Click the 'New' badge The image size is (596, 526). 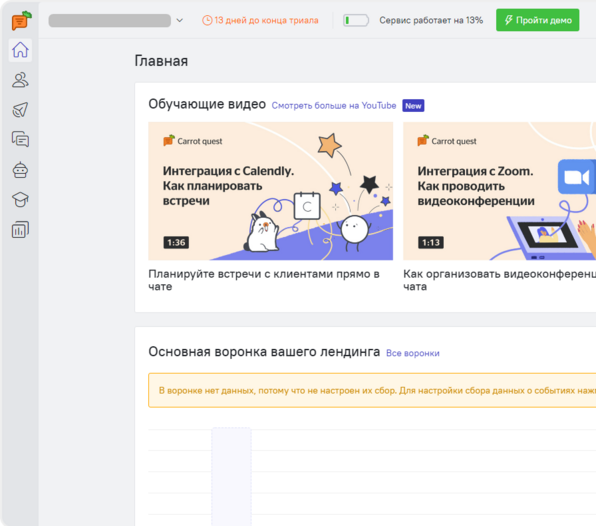pyautogui.click(x=413, y=106)
